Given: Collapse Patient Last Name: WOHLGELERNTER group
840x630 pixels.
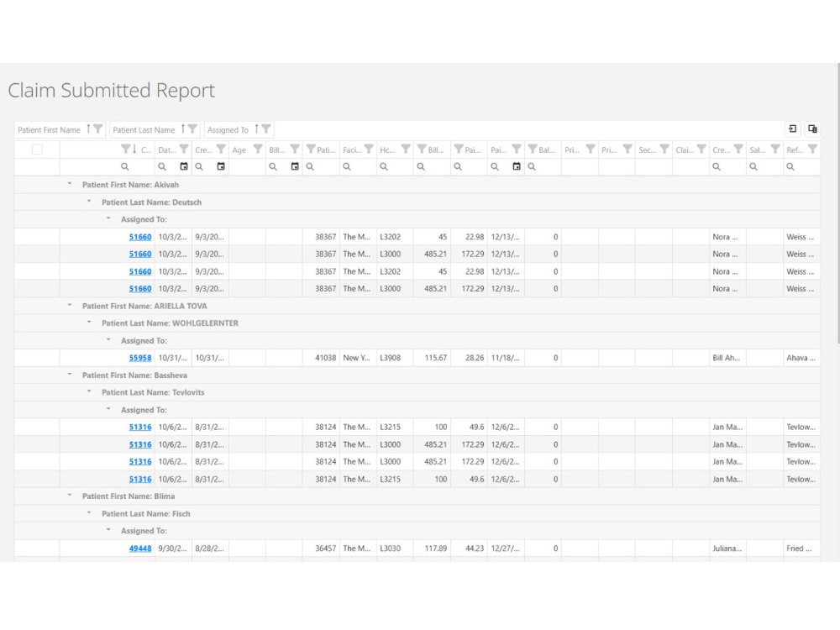Looking at the screenshot, I should [89, 323].
